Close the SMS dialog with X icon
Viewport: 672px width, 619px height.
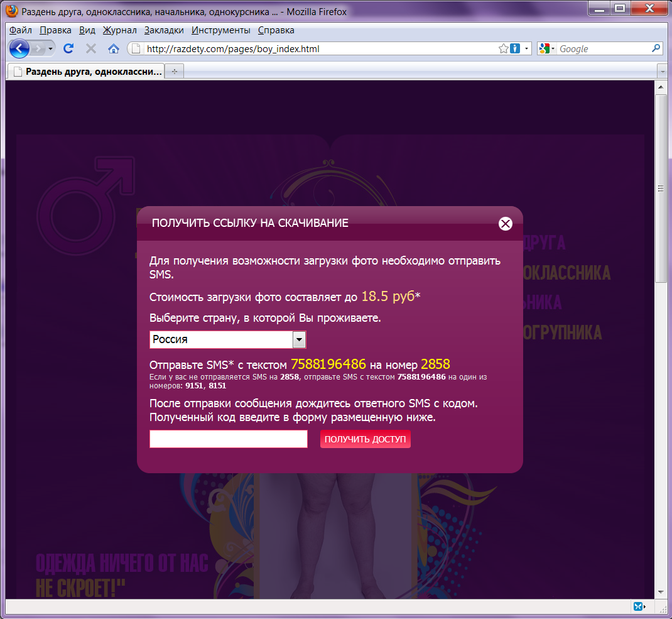tap(506, 224)
